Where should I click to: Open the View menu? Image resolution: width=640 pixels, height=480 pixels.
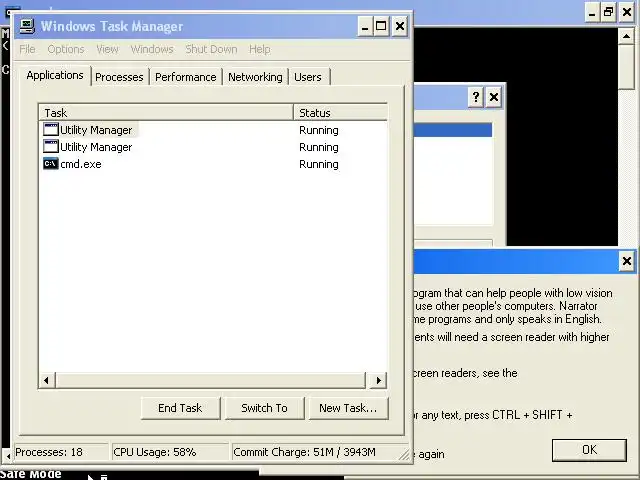(107, 49)
